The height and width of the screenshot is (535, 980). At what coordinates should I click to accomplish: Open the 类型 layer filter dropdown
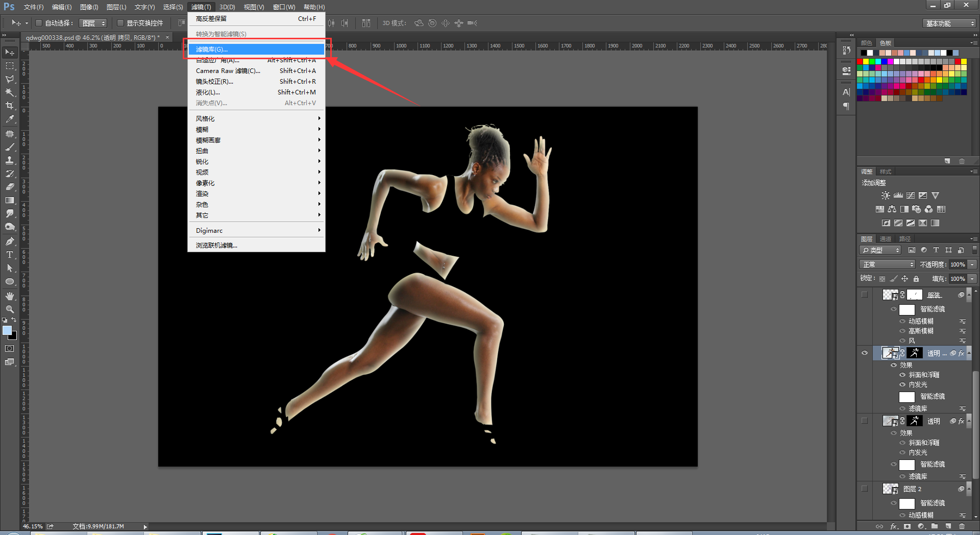(881, 250)
